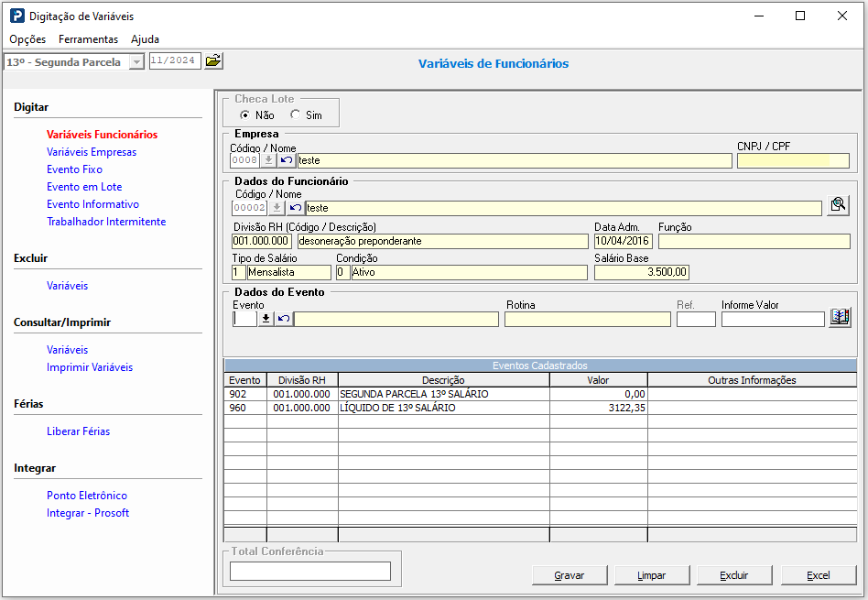Open the employee search magnifier icon

[x=837, y=206]
